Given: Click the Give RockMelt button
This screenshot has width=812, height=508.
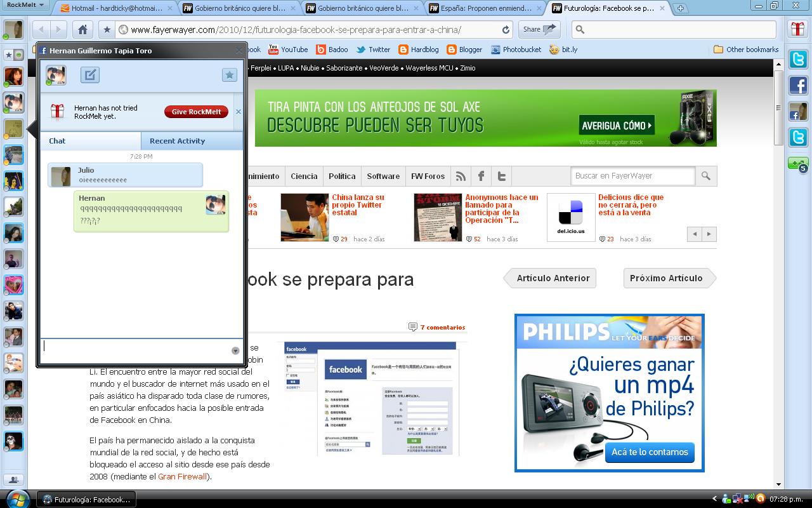Looking at the screenshot, I should [x=197, y=112].
